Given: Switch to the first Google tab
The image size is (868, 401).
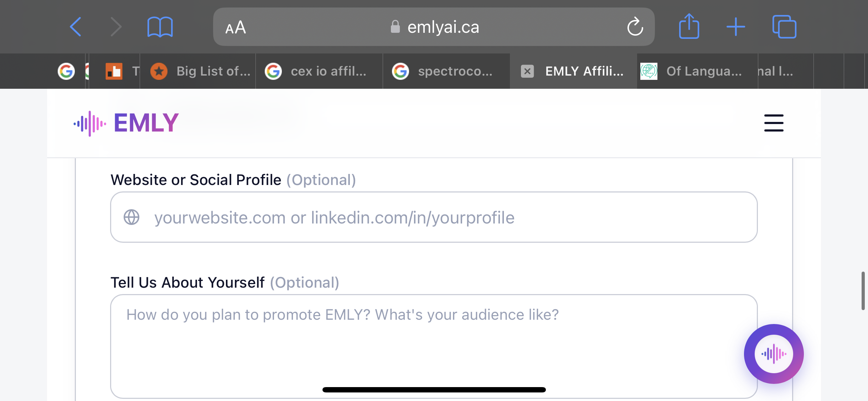Looking at the screenshot, I should point(66,71).
